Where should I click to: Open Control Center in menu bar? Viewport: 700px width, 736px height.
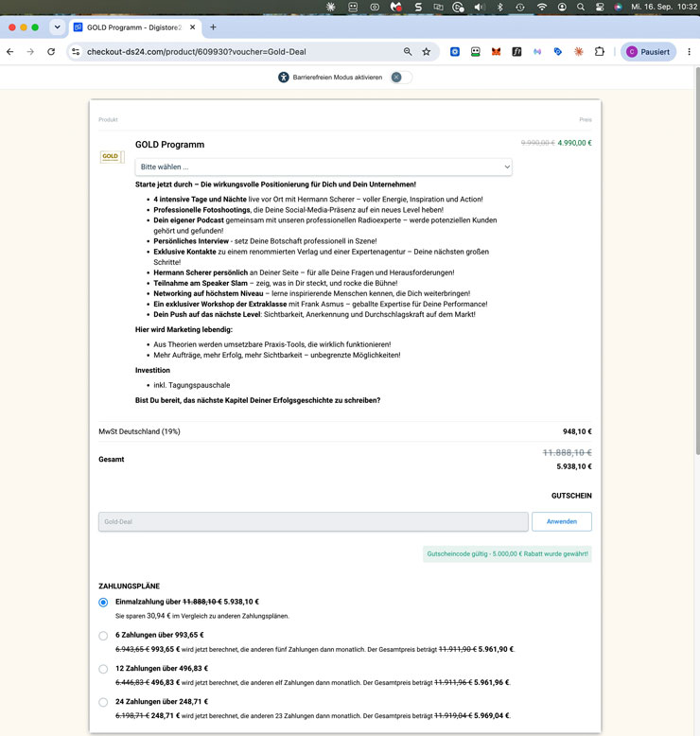[600, 7]
